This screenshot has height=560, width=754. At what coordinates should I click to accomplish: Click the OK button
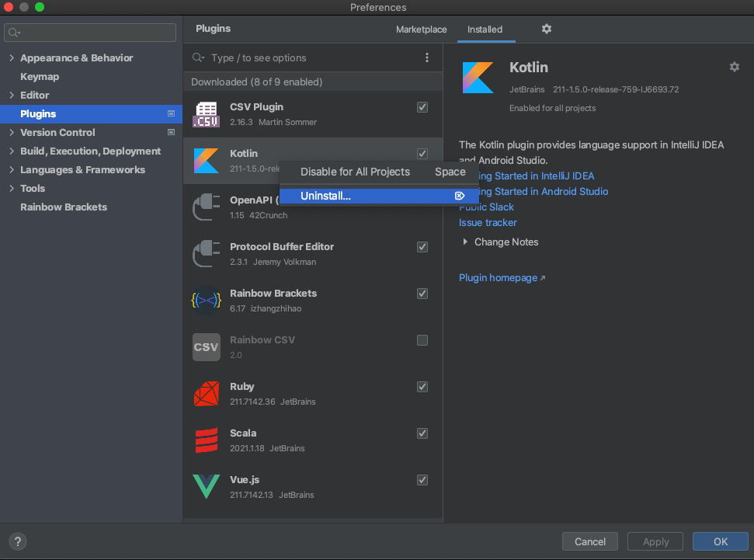(721, 541)
